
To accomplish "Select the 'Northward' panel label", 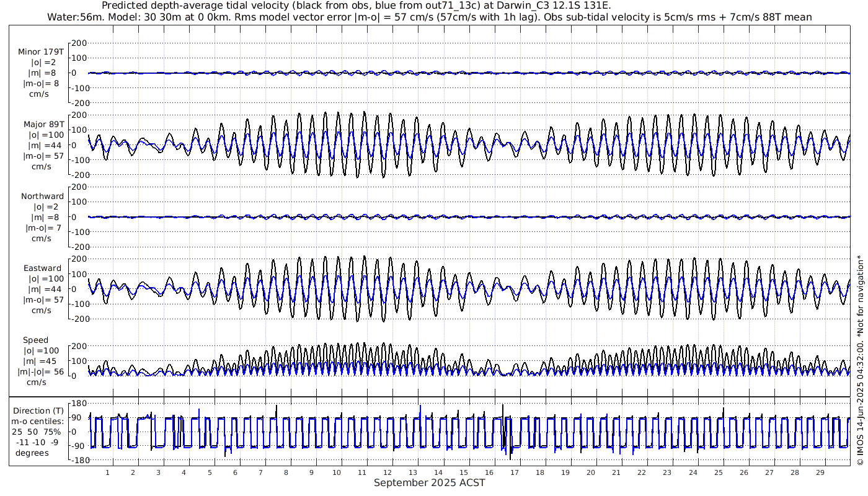I will coord(42,196).
